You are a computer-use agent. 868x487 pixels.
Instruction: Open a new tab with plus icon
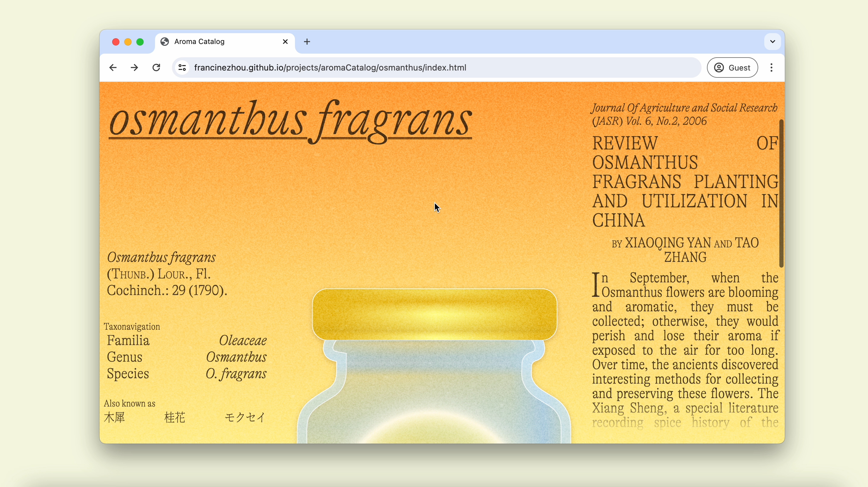(x=307, y=42)
